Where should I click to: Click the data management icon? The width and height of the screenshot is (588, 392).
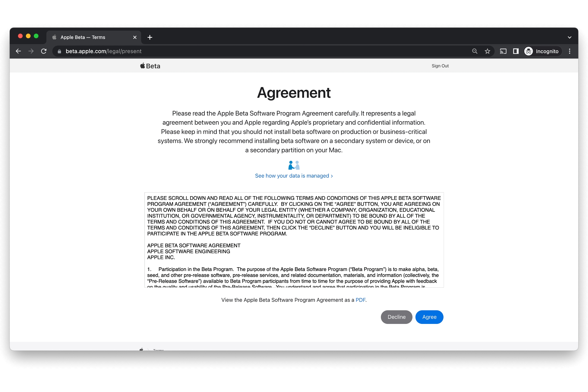click(x=294, y=165)
